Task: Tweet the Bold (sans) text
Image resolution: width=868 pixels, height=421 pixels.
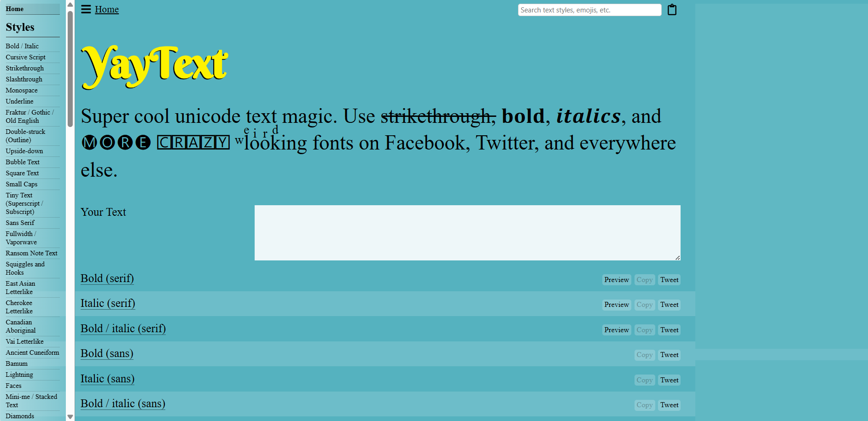Action: [x=670, y=355]
